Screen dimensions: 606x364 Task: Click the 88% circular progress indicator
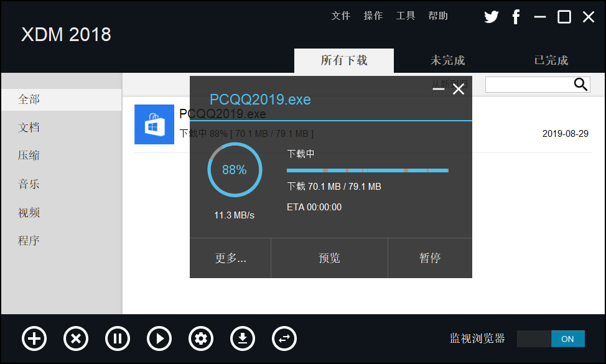pyautogui.click(x=235, y=170)
